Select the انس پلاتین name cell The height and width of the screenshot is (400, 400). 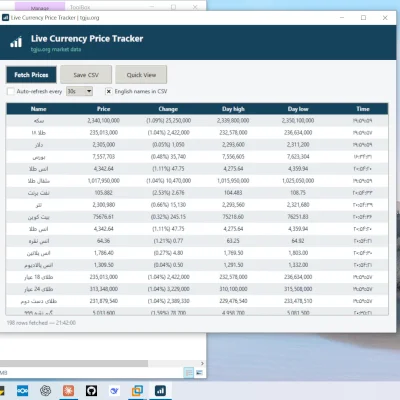[x=39, y=253]
